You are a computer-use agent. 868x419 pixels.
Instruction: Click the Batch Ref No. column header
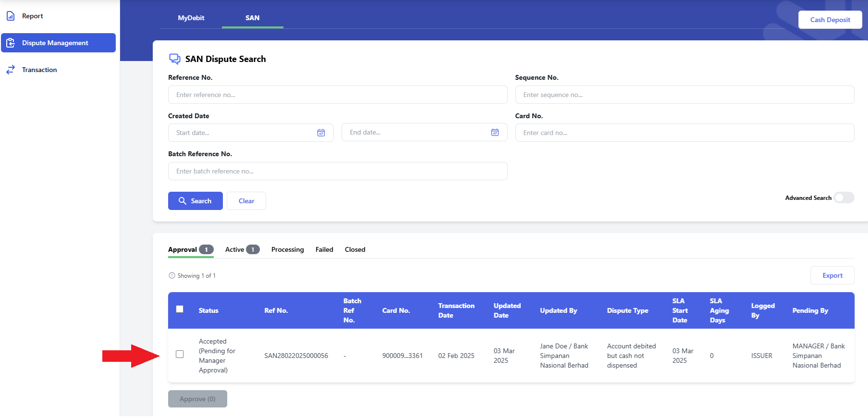point(352,310)
